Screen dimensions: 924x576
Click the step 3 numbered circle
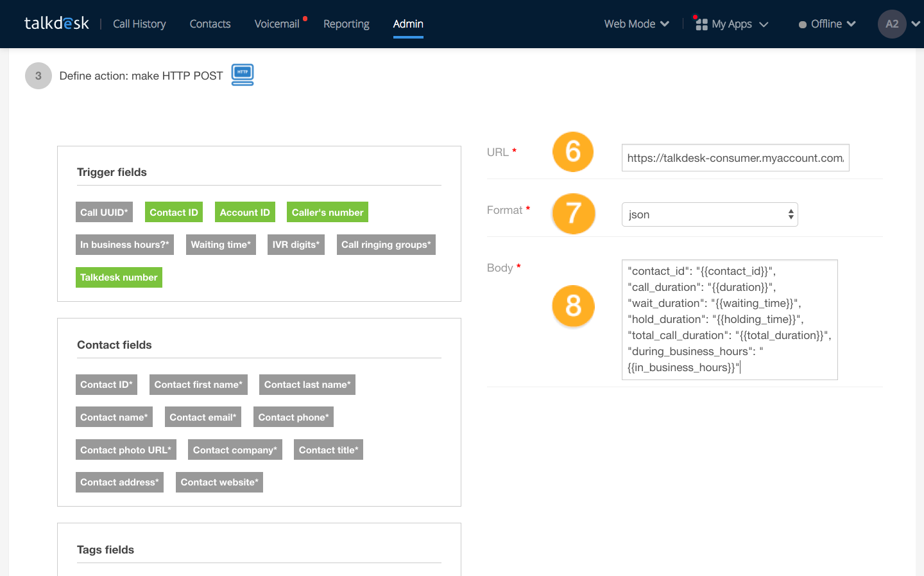pos(38,75)
